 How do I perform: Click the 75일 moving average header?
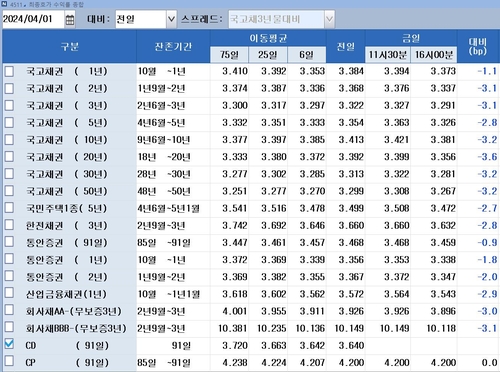point(229,55)
